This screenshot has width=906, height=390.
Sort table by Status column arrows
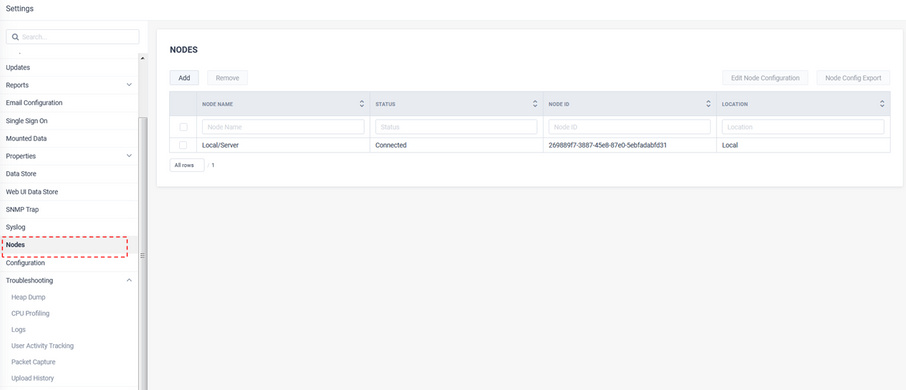(535, 104)
